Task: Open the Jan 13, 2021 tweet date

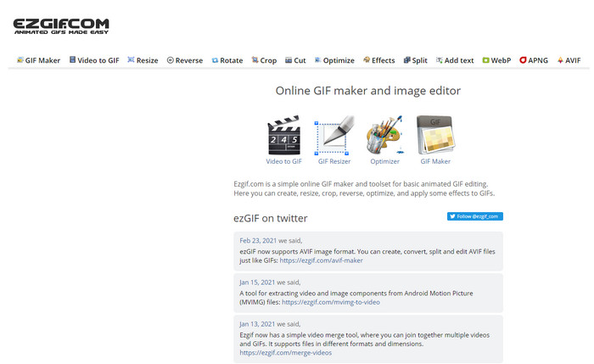Action: pos(257,324)
